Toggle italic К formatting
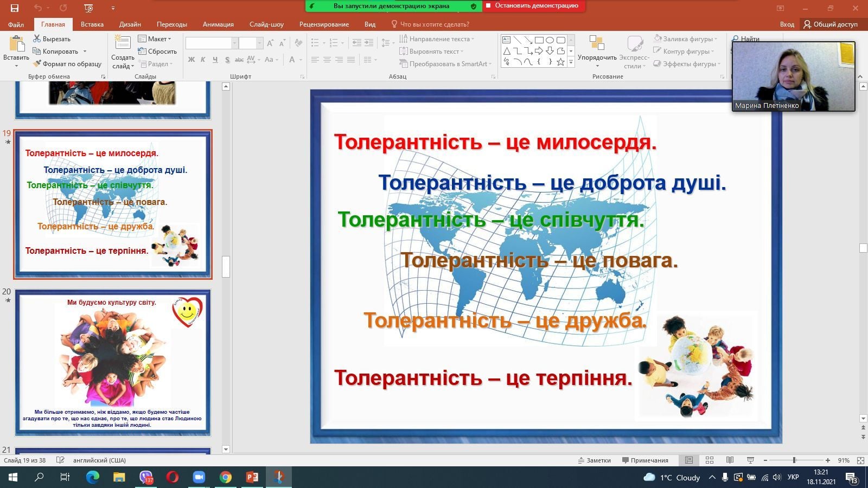This screenshot has height=488, width=868. pyautogui.click(x=203, y=60)
